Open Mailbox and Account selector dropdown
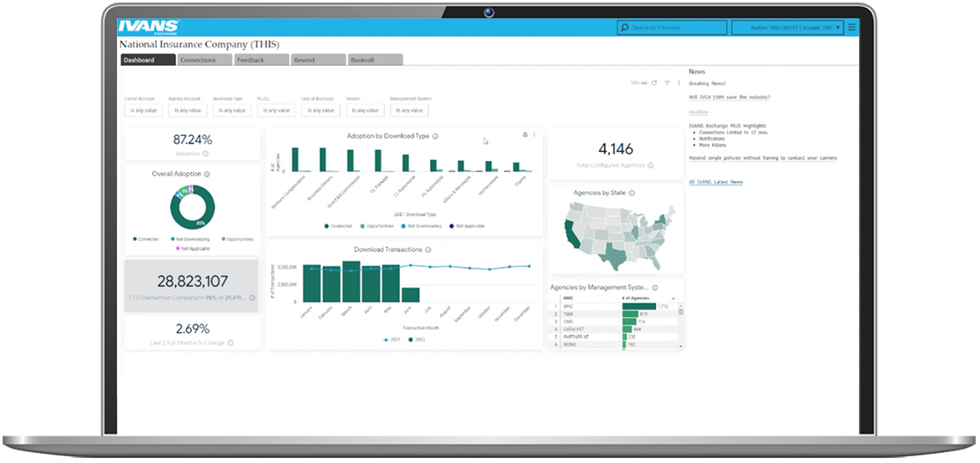Screen dimensions: 980x463 [x=789, y=28]
